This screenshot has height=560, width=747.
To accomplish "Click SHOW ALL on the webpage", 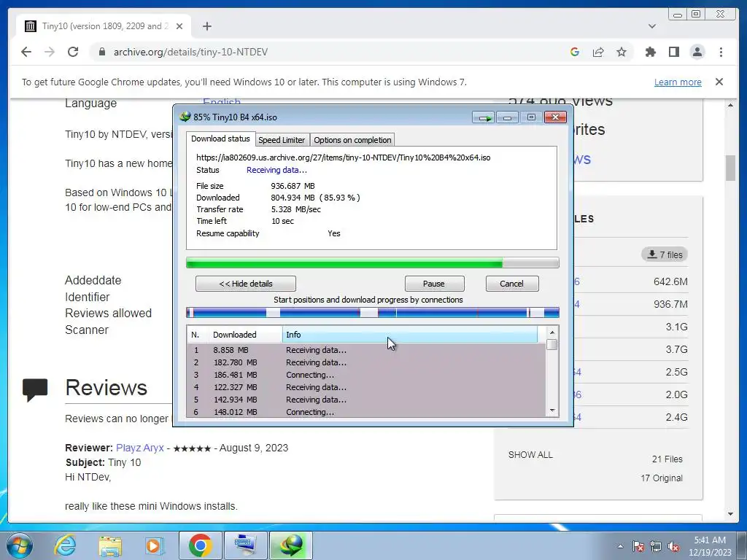I will coord(530,455).
